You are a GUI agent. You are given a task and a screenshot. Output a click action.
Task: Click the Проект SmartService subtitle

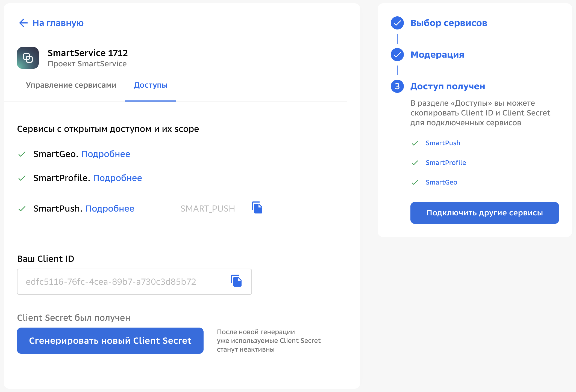click(87, 64)
